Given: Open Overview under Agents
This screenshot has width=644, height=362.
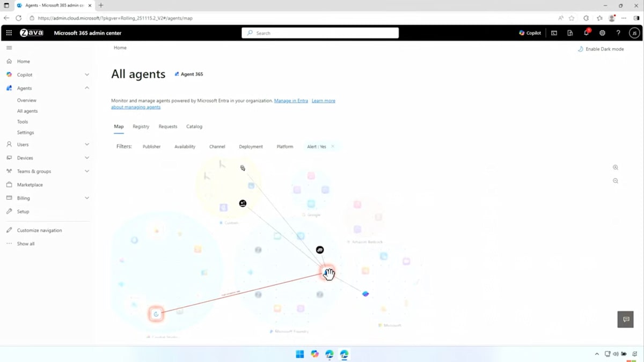Looking at the screenshot, I should (27, 100).
